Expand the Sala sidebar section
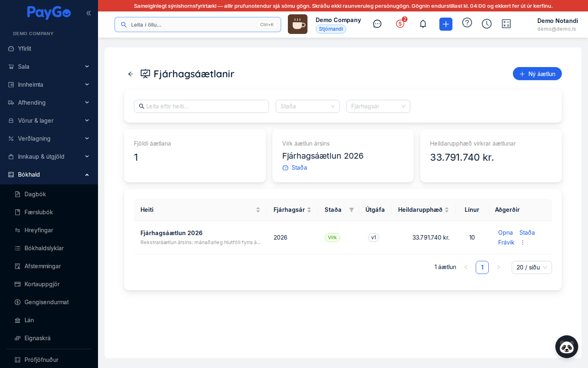Image resolution: width=588 pixels, height=368 pixels. (x=49, y=67)
